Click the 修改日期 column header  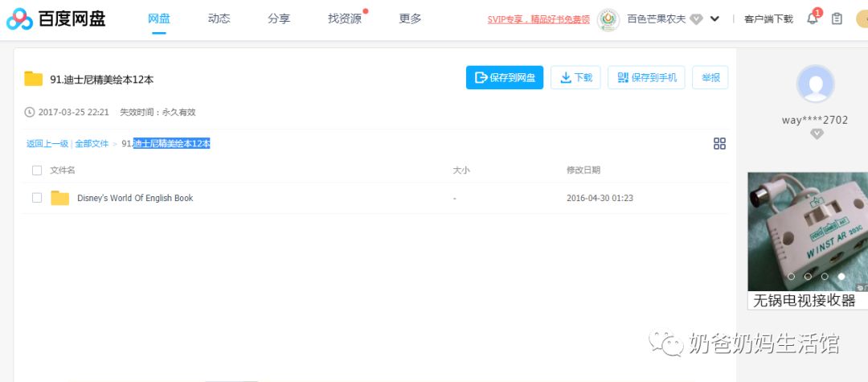583,170
